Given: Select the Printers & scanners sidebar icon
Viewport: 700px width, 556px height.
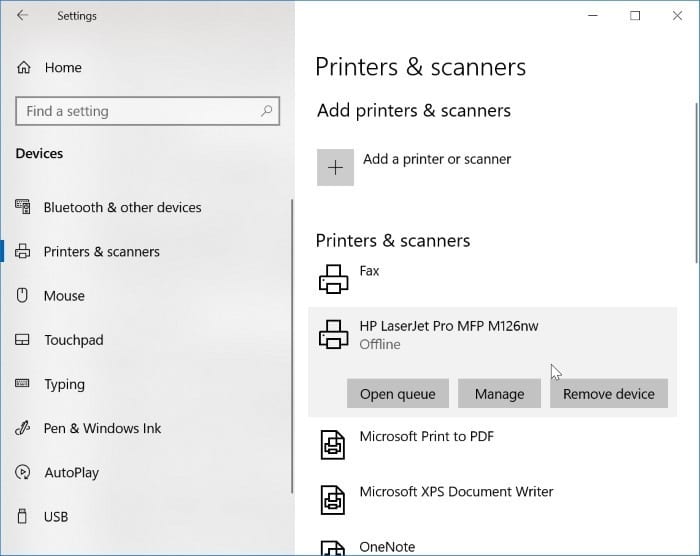Looking at the screenshot, I should pos(23,251).
